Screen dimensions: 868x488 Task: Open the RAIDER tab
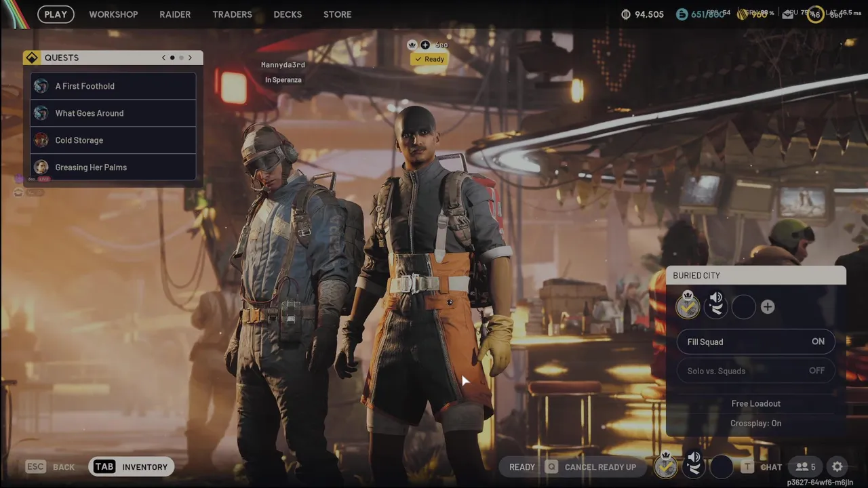pyautogui.click(x=175, y=14)
